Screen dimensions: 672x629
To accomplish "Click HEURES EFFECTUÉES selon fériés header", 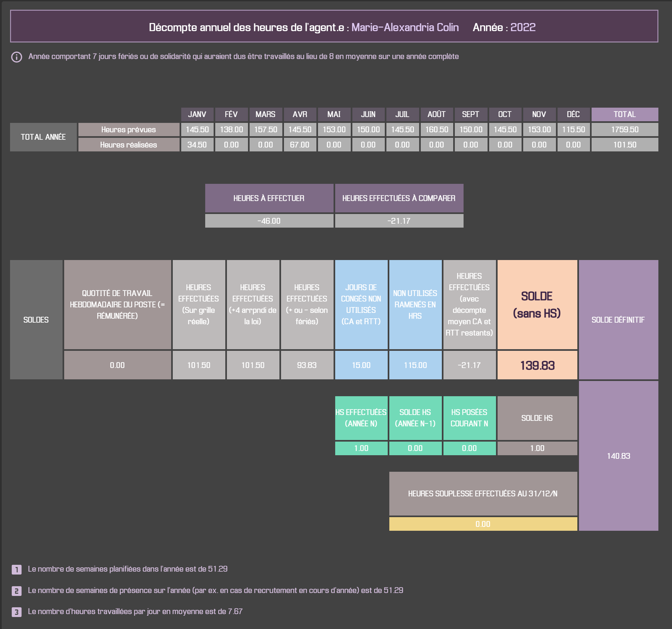I will pos(307,304).
